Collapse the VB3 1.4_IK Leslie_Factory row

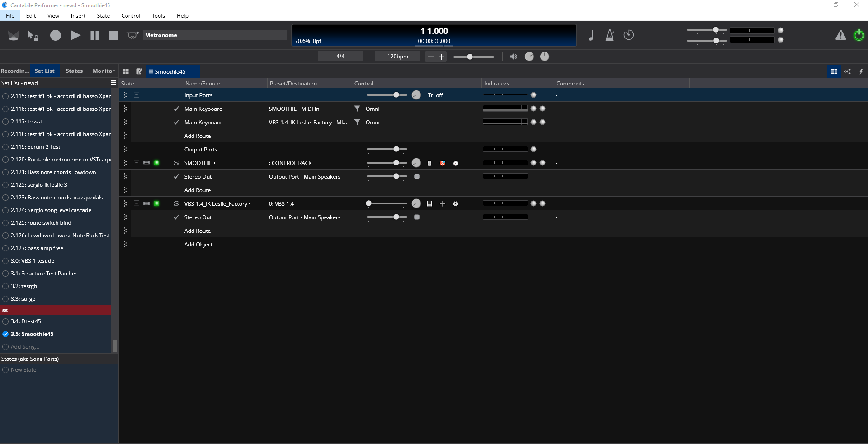[137, 203]
